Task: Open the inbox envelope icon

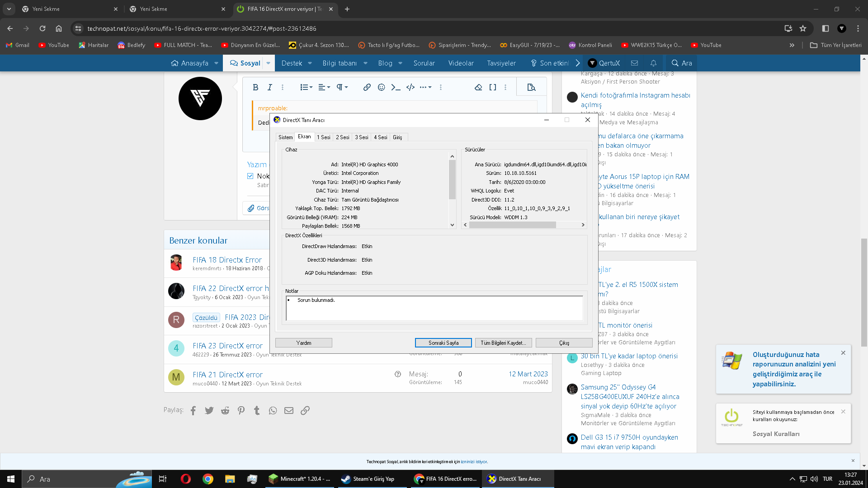Action: (634, 63)
